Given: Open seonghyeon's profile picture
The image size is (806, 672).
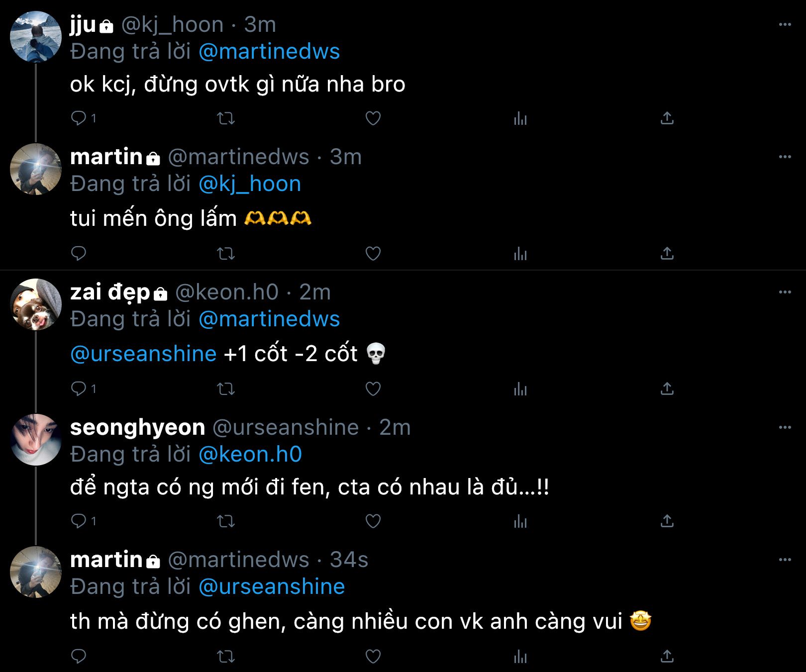Looking at the screenshot, I should 36,440.
